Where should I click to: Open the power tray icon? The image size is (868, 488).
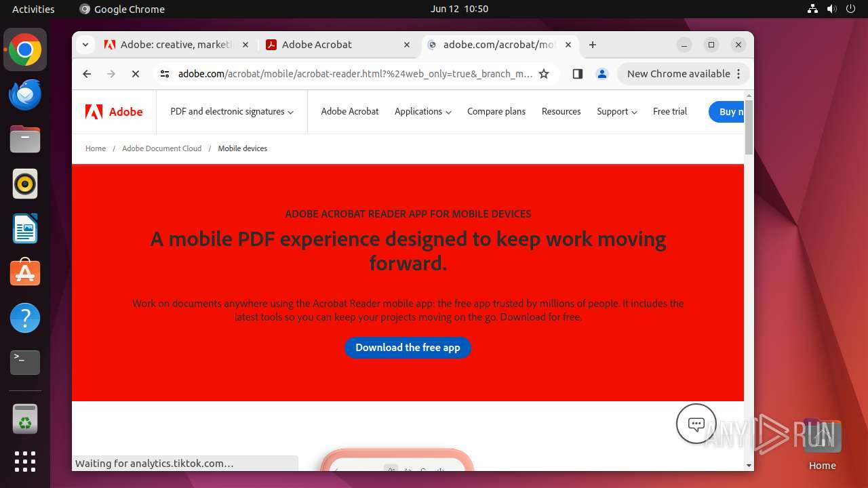coord(850,9)
